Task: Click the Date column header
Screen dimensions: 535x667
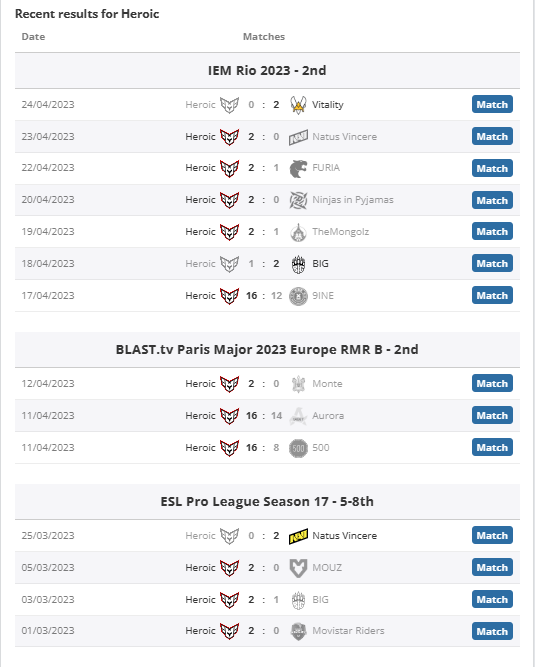Action: (33, 37)
